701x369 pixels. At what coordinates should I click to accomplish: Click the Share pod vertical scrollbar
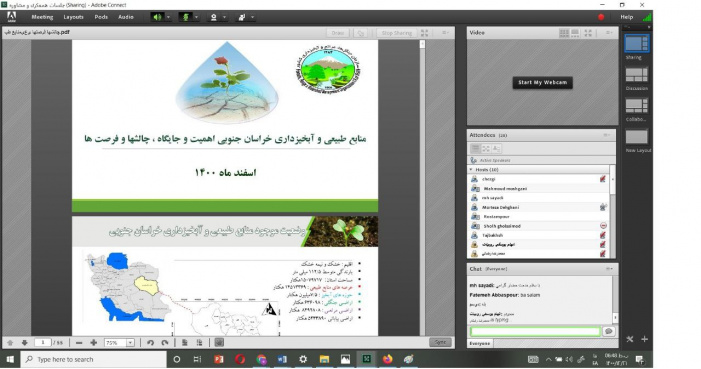(x=422, y=187)
